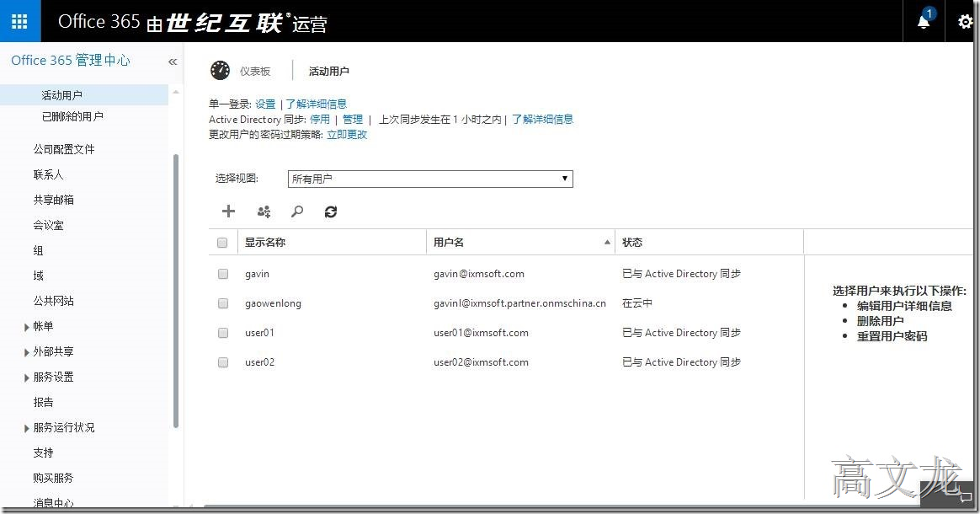Add a new user with plus icon
The width and height of the screenshot is (980, 514).
click(228, 211)
